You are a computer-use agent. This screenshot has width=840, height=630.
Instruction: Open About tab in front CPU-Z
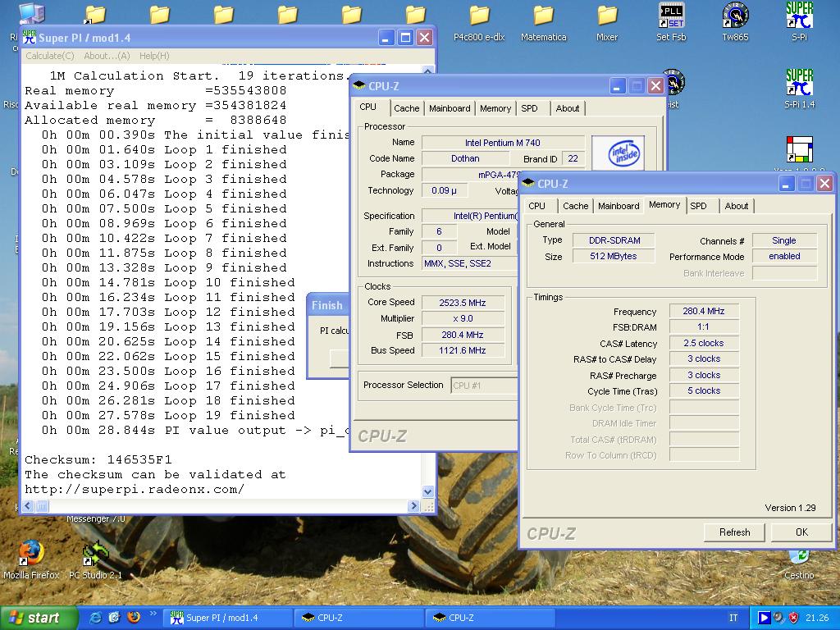736,206
